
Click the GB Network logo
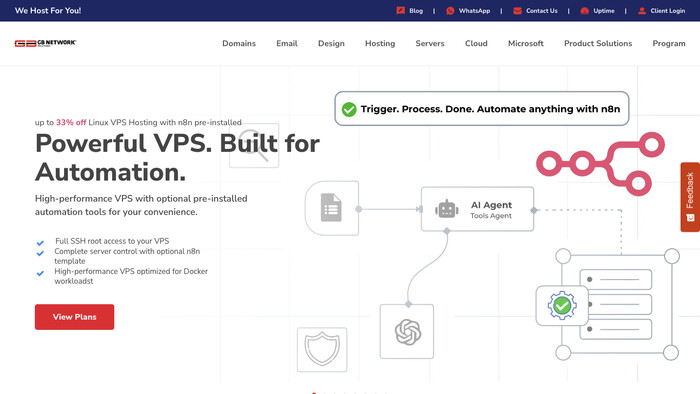coord(45,43)
